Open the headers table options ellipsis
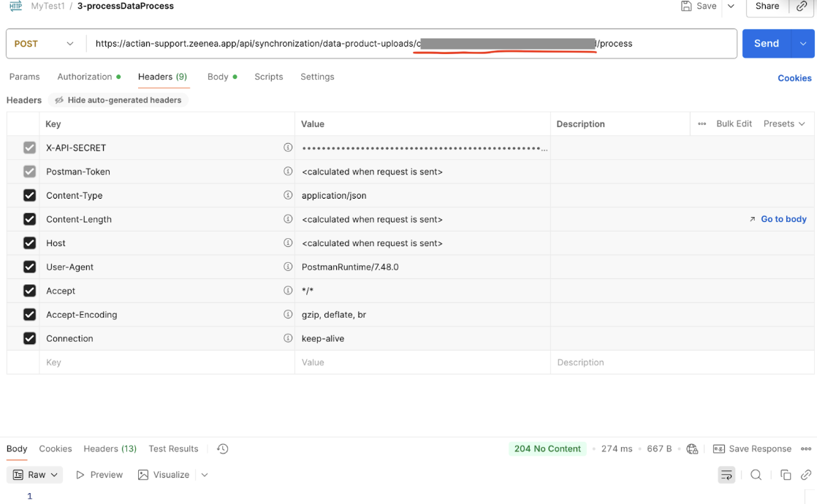Image resolution: width=817 pixels, height=504 pixels. 702,124
